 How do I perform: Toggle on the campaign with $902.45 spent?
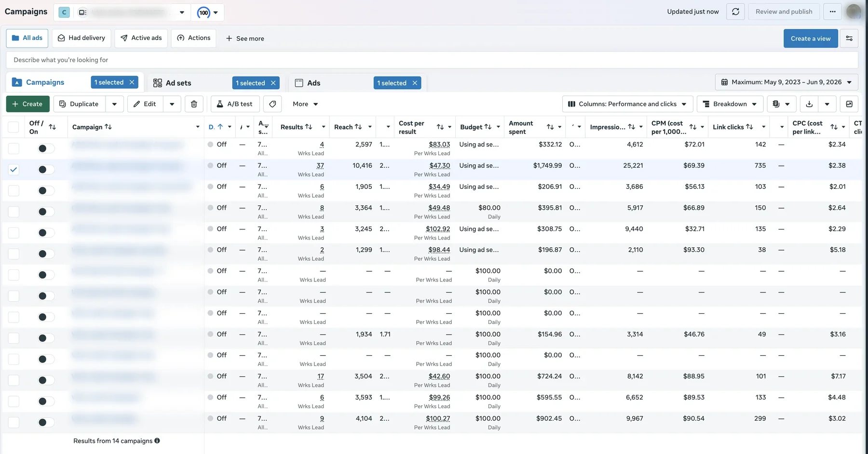(x=46, y=422)
